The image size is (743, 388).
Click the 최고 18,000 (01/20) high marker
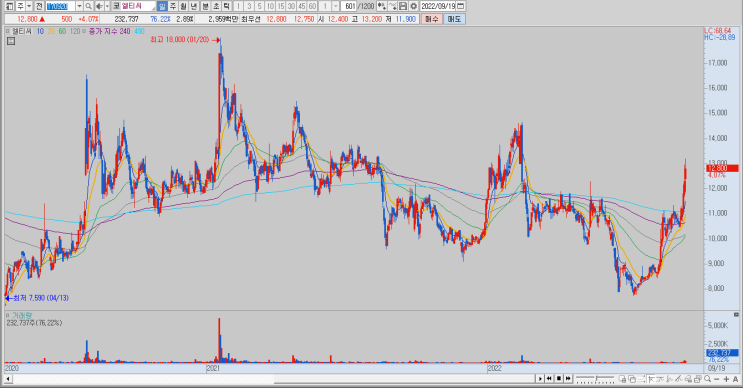[185, 40]
